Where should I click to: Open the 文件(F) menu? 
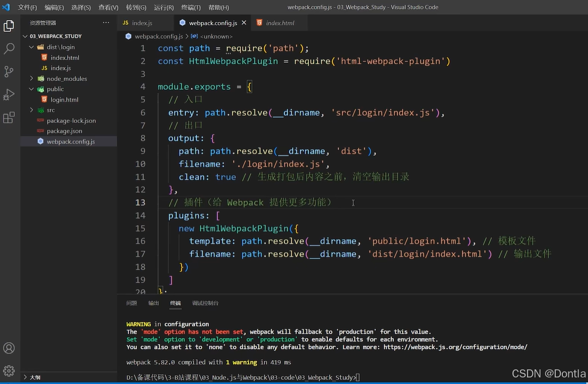[x=27, y=8]
